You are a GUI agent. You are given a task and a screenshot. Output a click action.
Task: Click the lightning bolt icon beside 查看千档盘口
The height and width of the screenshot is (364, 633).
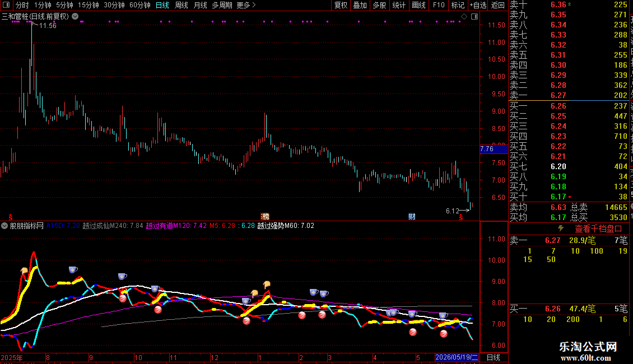[561, 228]
